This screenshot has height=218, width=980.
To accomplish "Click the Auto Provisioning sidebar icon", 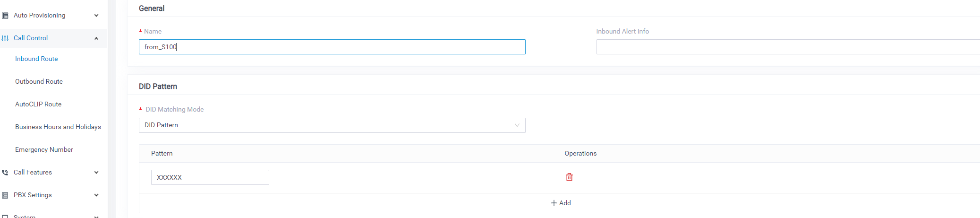I will point(5,16).
